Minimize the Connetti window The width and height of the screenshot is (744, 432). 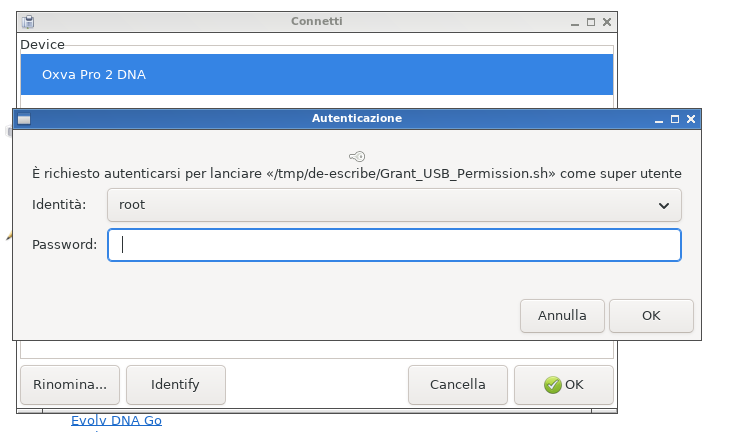coord(575,21)
